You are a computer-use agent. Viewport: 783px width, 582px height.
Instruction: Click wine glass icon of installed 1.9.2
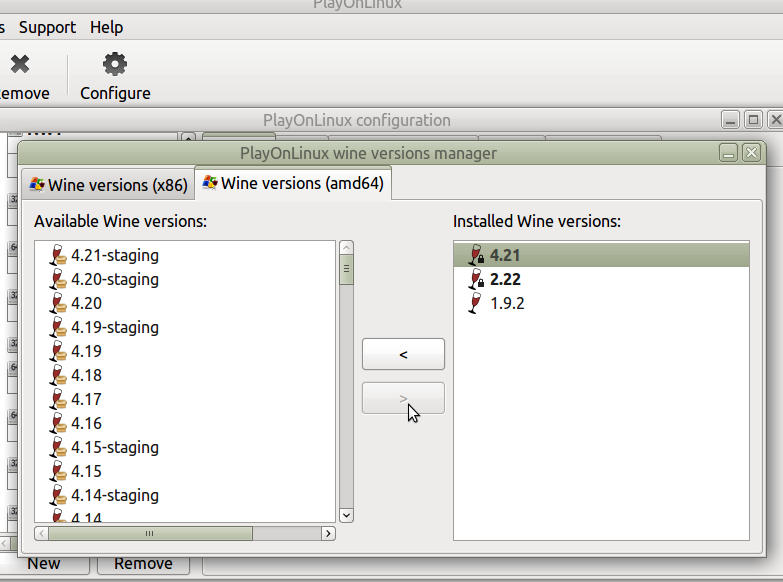pos(475,303)
